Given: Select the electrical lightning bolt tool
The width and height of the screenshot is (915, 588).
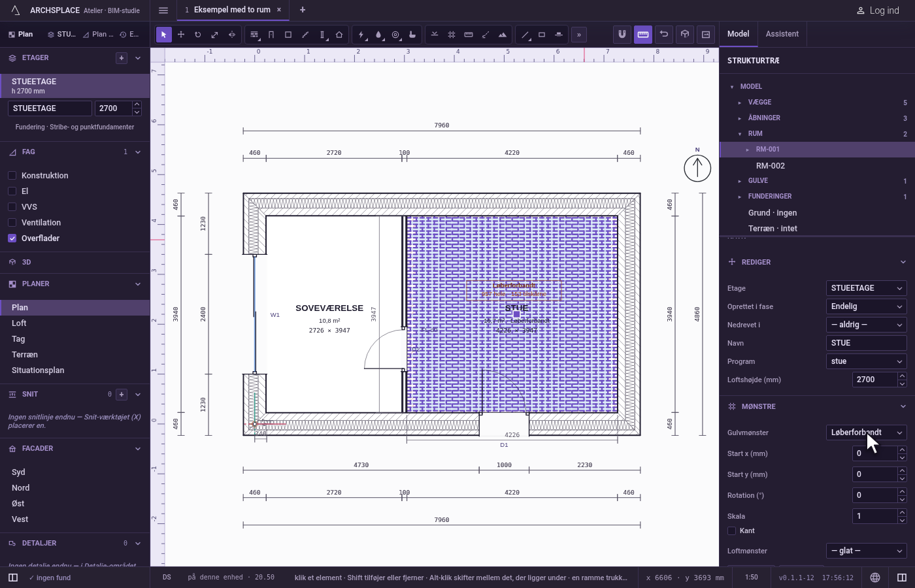Looking at the screenshot, I should point(361,35).
